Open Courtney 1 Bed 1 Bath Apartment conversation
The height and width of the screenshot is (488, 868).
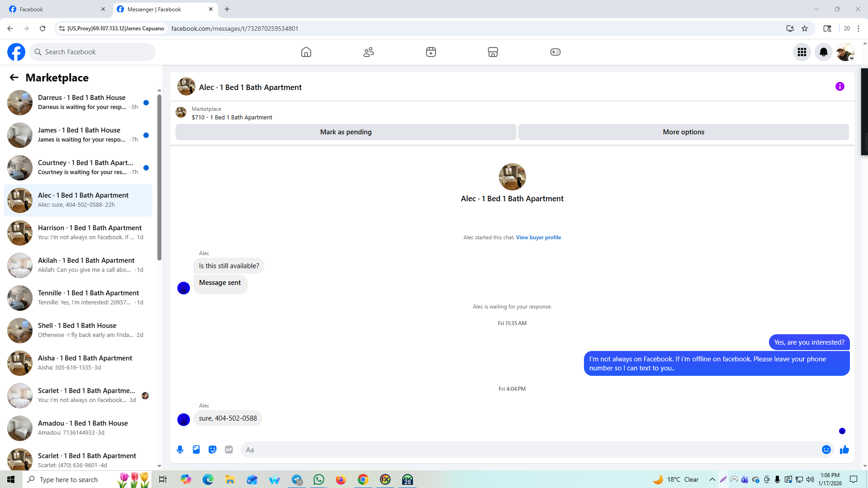(78, 168)
